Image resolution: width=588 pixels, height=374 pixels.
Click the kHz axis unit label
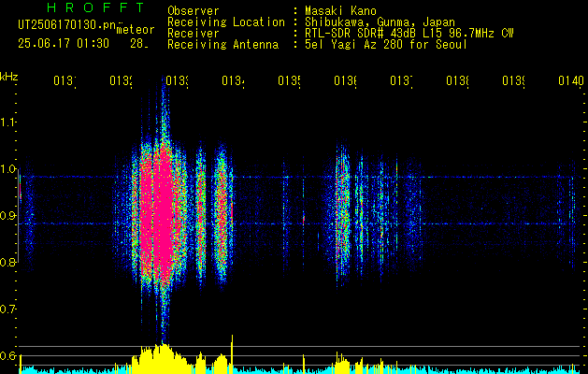pos(9,77)
